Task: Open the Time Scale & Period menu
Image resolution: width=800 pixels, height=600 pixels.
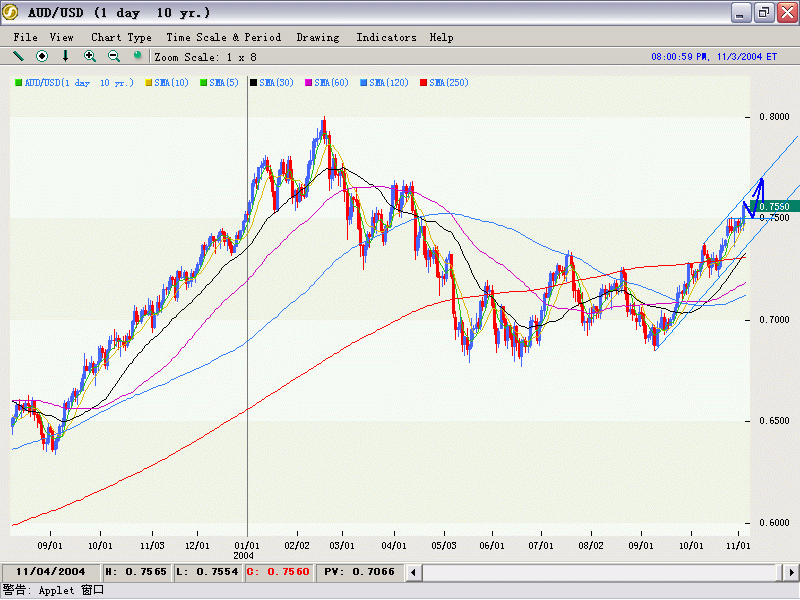Action: click(223, 37)
